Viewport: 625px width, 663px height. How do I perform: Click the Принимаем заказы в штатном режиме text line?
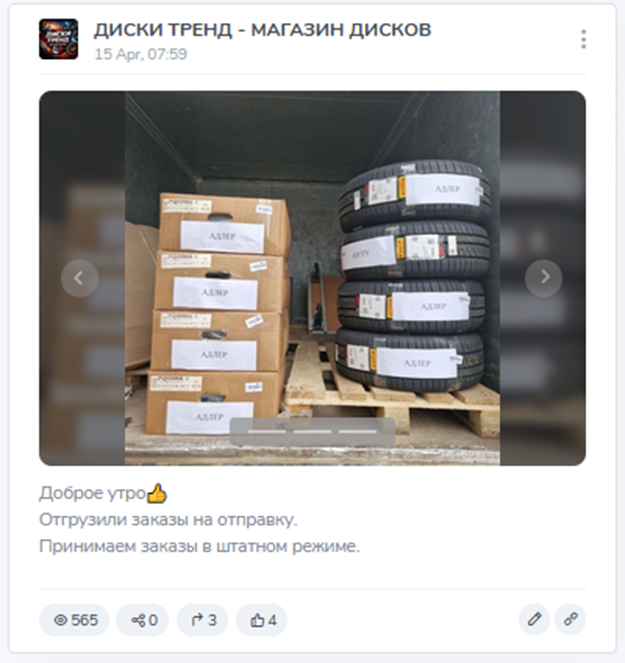point(199,547)
